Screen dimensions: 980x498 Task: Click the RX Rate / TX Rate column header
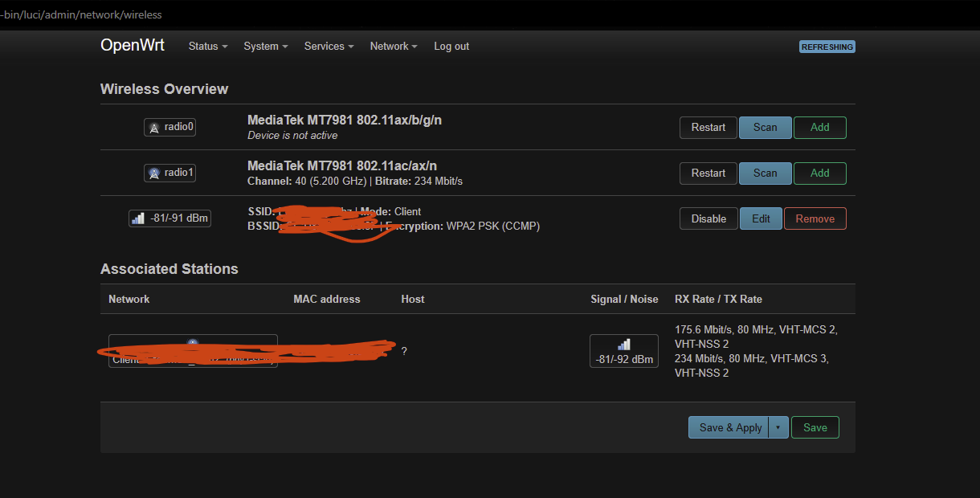click(x=718, y=299)
